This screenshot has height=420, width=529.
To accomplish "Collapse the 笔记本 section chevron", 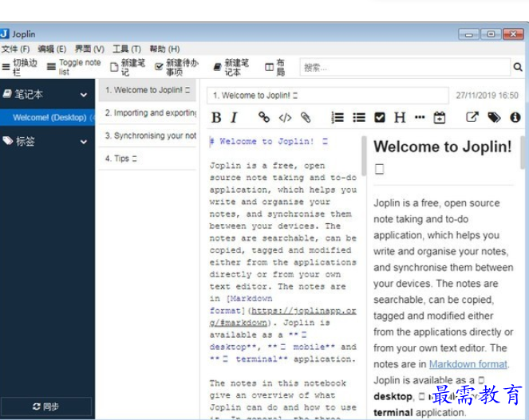I will (84, 95).
